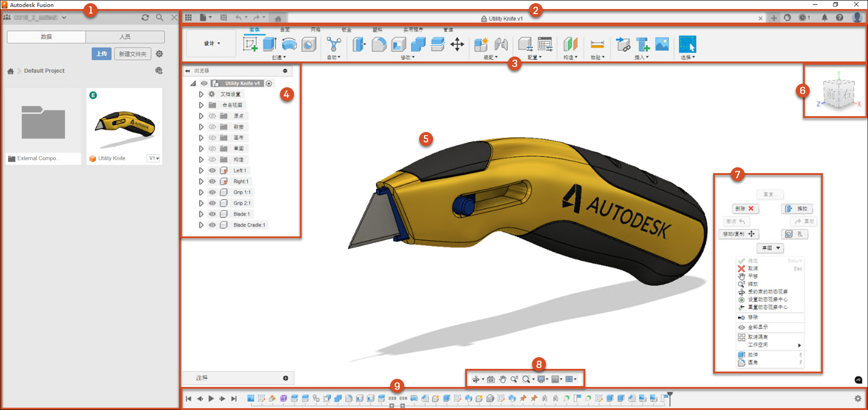Click the 推拉 button in the marking menu
The height and width of the screenshot is (410, 868).
pyautogui.click(x=797, y=208)
